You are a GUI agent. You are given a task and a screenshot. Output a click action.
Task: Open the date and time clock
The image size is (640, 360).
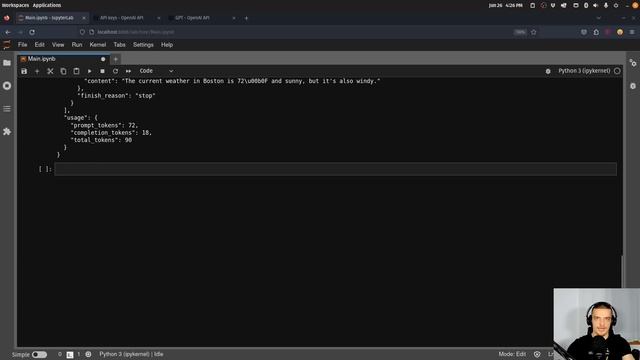pos(505,5)
